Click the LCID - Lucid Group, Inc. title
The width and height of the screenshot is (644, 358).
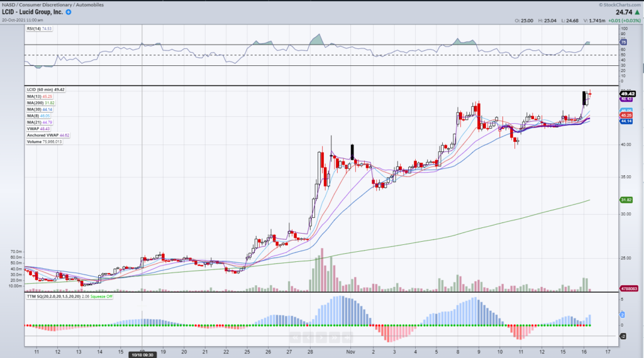pos(33,12)
